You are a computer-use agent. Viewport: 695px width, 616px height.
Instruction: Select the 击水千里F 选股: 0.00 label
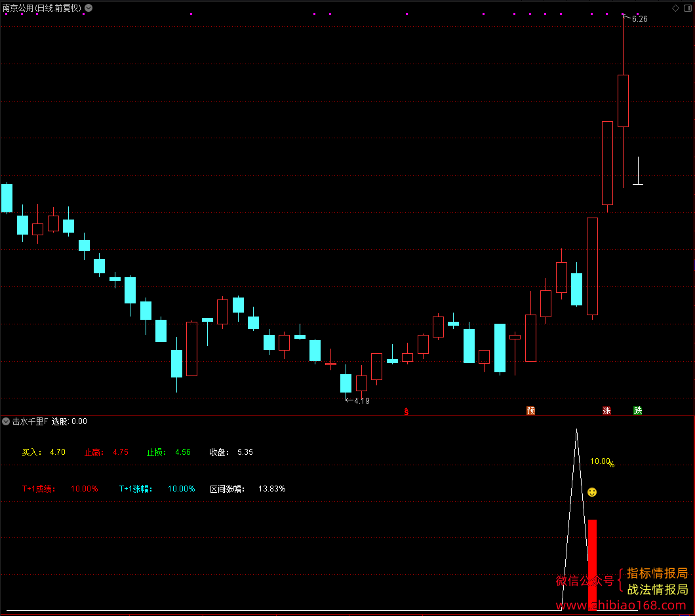click(x=50, y=421)
